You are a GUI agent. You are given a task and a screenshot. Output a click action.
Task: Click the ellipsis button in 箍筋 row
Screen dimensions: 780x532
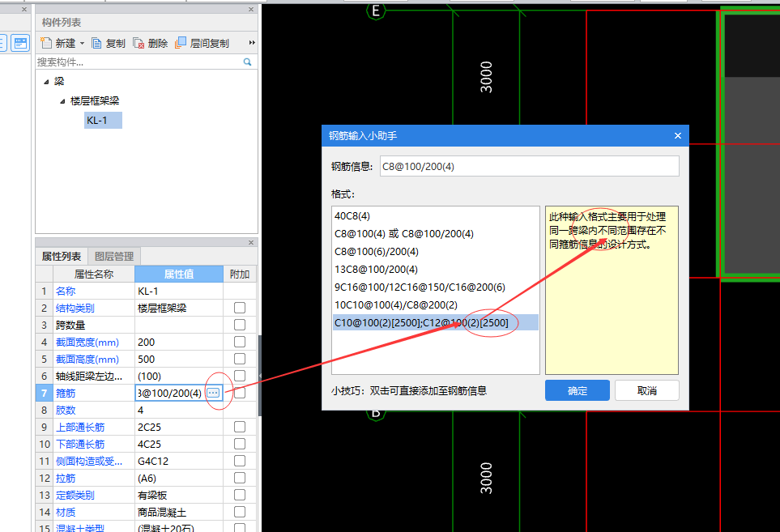213,393
